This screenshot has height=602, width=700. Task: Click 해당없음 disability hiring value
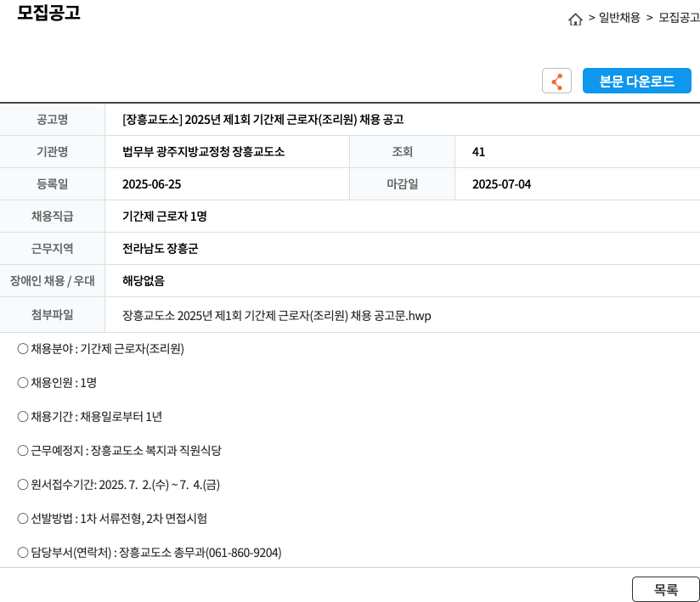(x=144, y=281)
